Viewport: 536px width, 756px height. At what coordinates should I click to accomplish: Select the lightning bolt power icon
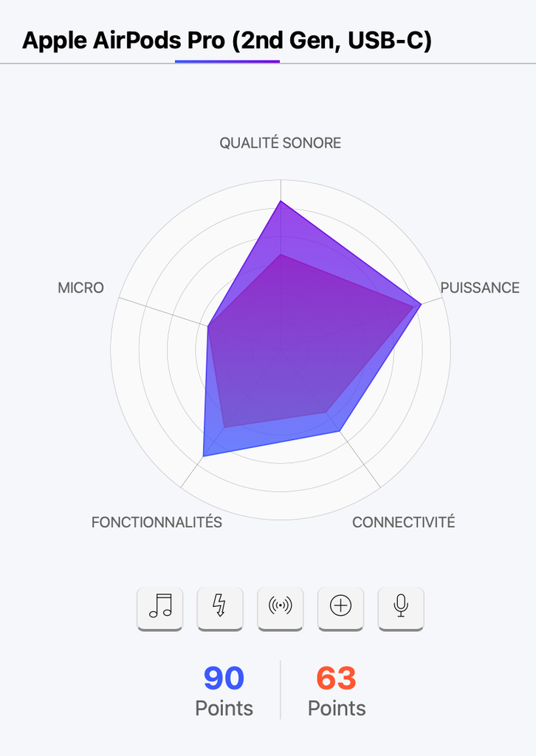point(220,608)
